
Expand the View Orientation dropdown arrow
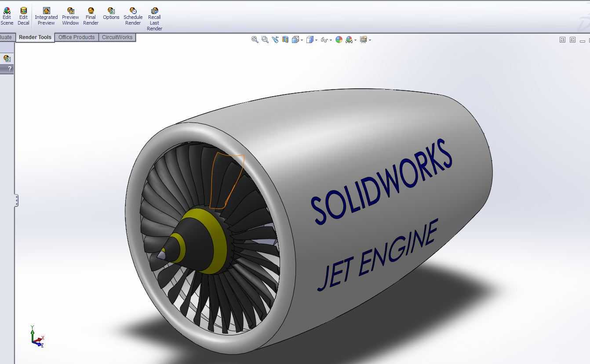click(x=302, y=40)
